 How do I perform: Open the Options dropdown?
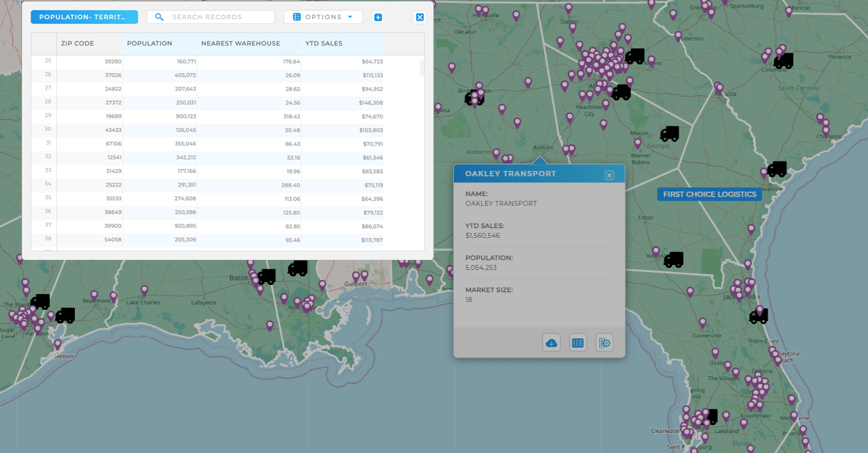323,17
